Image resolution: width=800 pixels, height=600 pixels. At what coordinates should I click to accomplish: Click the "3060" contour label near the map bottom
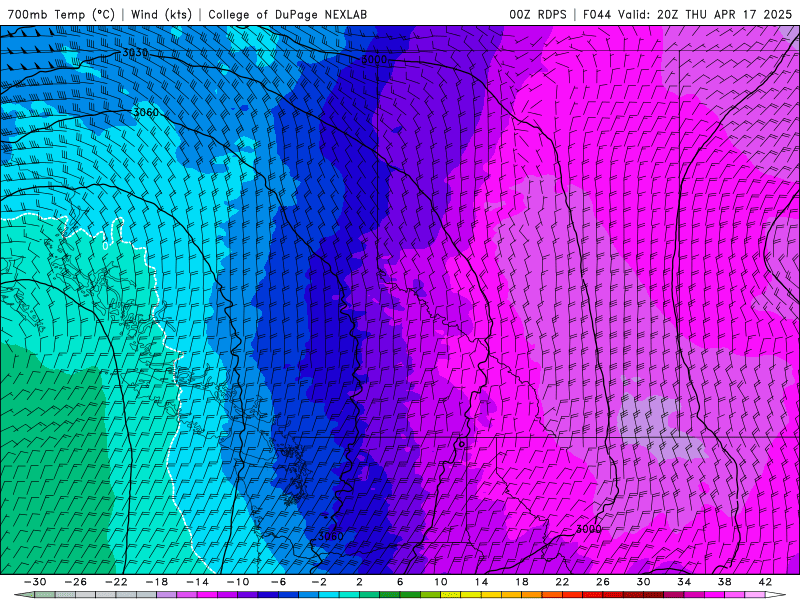click(x=331, y=536)
